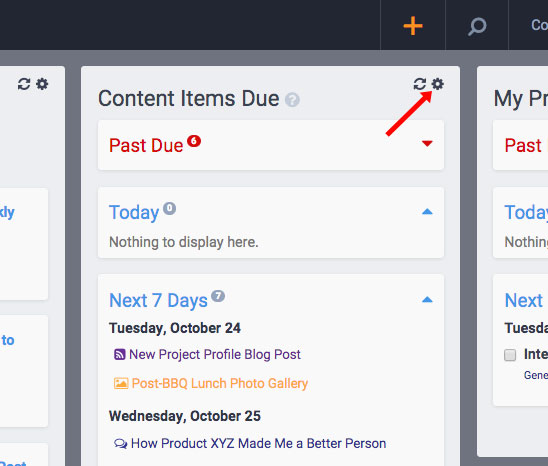Click help icon beside Content Items Due
The image size is (548, 466).
[x=292, y=100]
